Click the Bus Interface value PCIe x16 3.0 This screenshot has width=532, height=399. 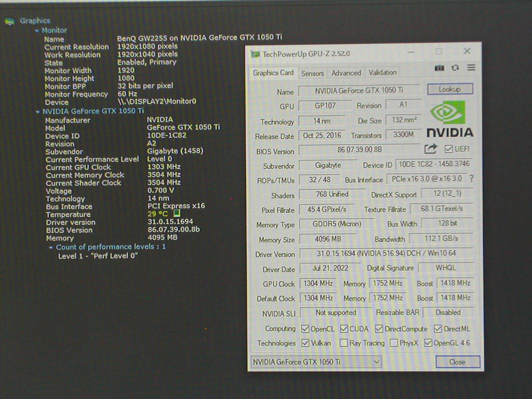click(x=426, y=179)
